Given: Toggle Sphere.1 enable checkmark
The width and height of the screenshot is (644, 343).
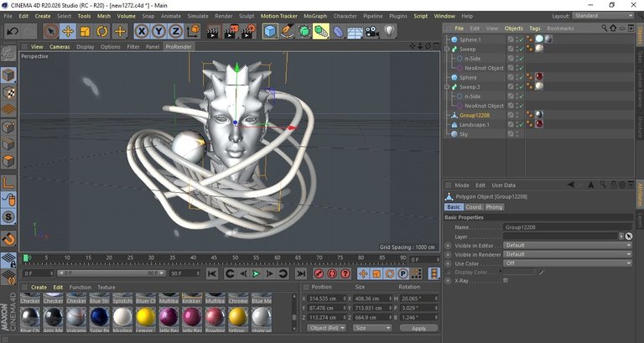Looking at the screenshot, I should click(521, 40).
